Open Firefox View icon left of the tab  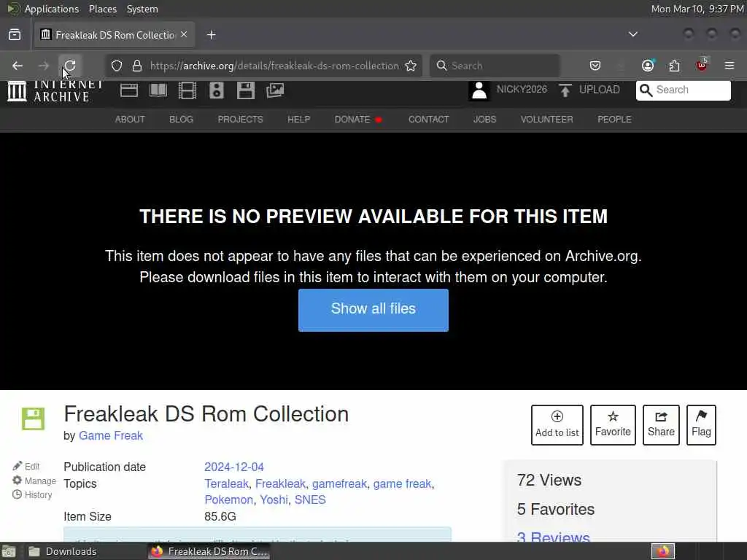coord(15,35)
